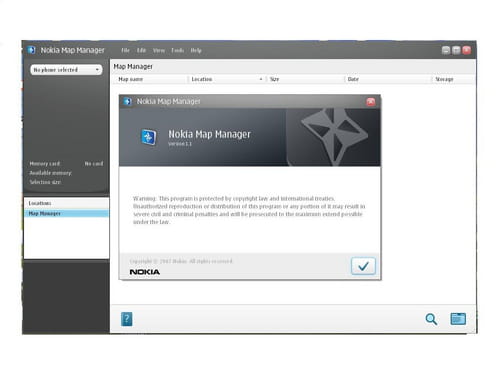The width and height of the screenshot is (500, 375).
Task: Click the Nokia Map Manager icon in the main title bar
Action: coord(31,50)
